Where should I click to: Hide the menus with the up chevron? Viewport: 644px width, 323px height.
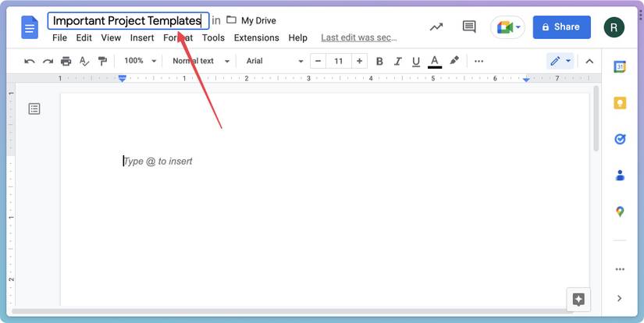point(589,61)
